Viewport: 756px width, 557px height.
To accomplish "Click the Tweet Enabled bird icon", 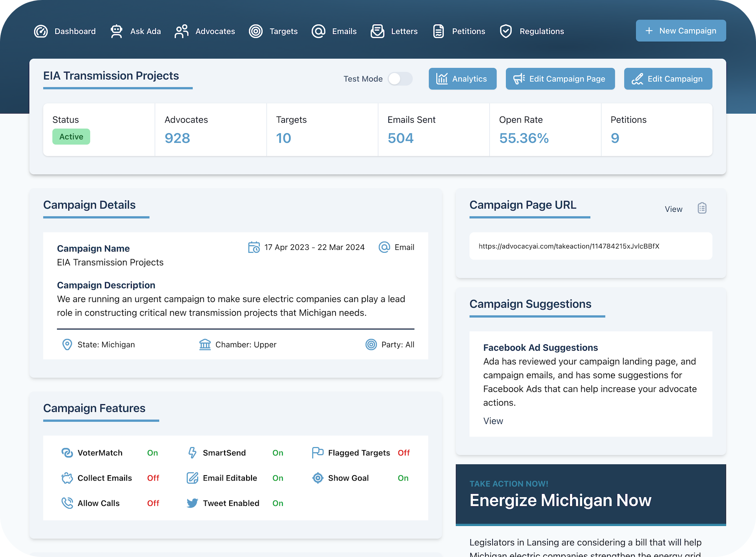I will 192,503.
